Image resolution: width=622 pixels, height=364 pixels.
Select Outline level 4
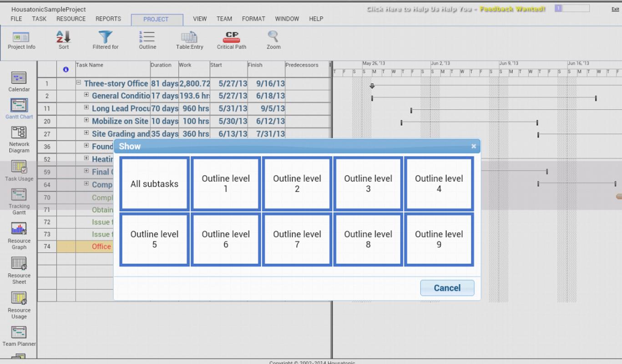click(439, 184)
